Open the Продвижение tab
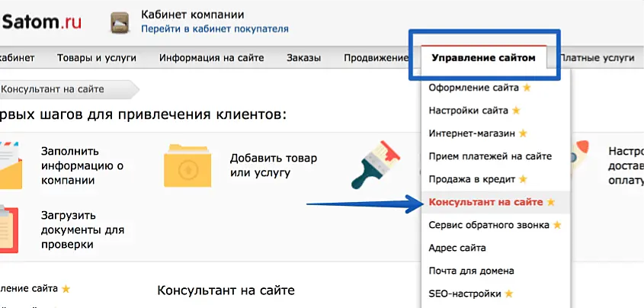 pos(376,58)
